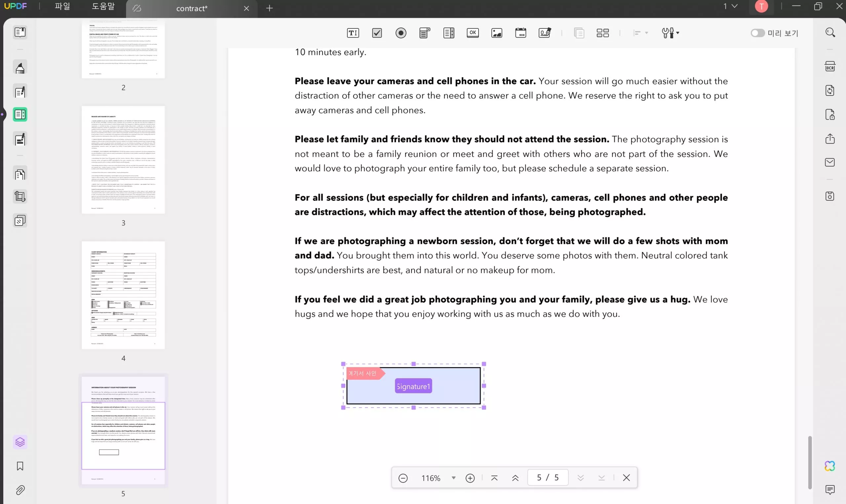
Task: Click the vertical document scrollbar
Action: point(810,463)
